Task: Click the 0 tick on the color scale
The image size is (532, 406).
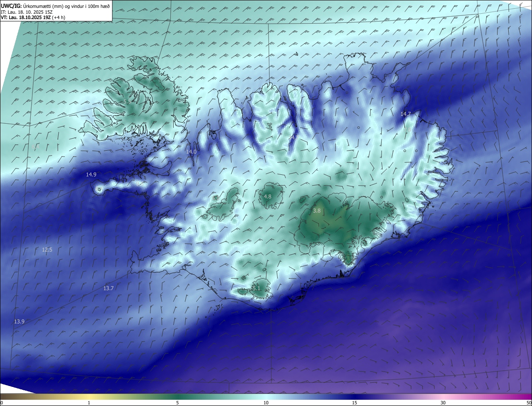Action: 1,403
